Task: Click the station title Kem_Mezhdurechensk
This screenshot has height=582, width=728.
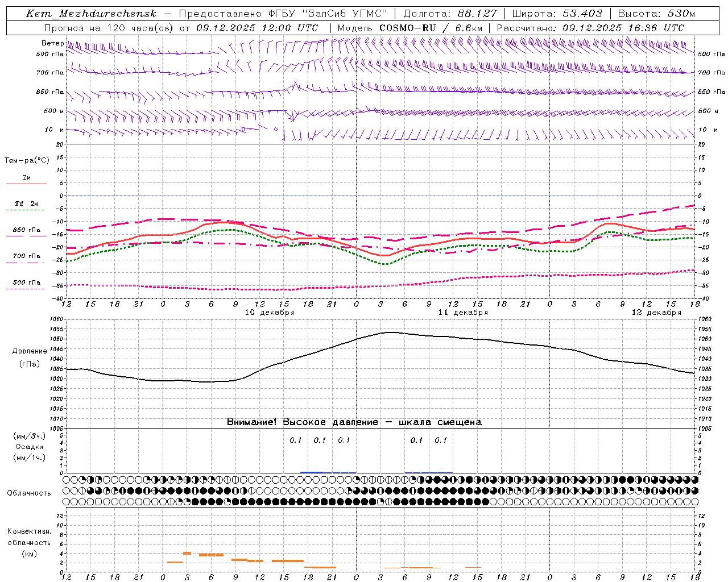Action: tap(91, 14)
